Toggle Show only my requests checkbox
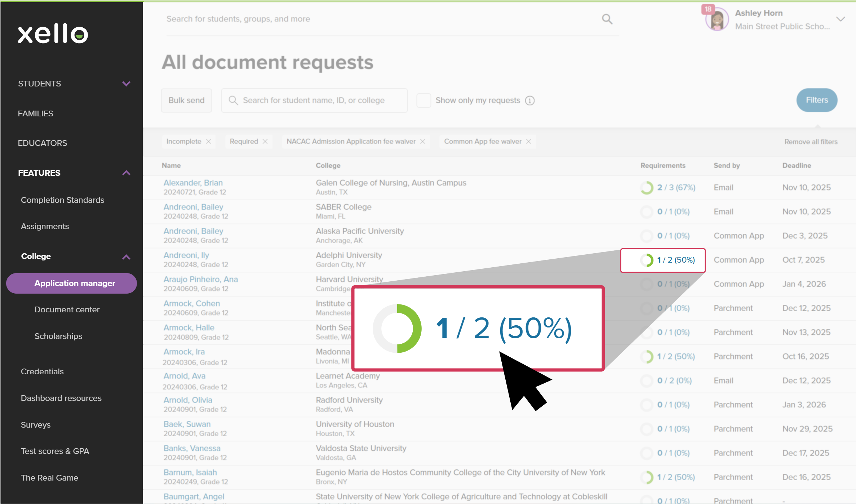Viewport: 856px width, 504px height. point(423,101)
